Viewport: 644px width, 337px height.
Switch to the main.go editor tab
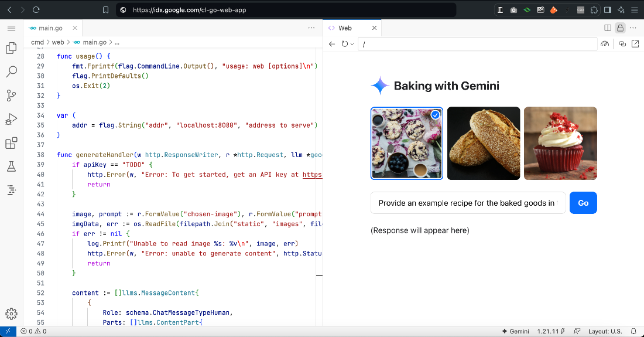click(x=46, y=28)
